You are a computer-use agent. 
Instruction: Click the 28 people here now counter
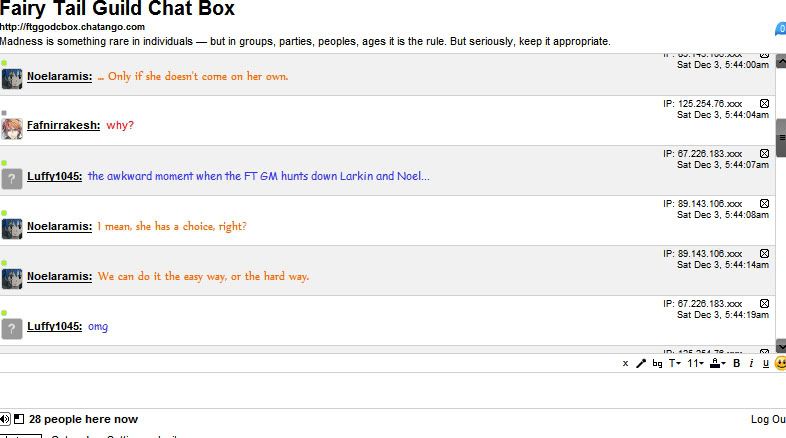click(x=83, y=419)
